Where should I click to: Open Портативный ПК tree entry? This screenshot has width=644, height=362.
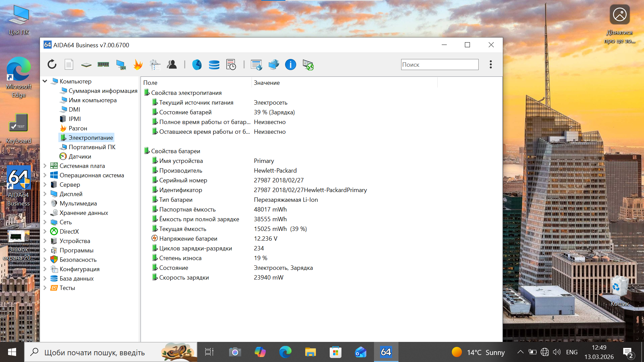click(92, 147)
